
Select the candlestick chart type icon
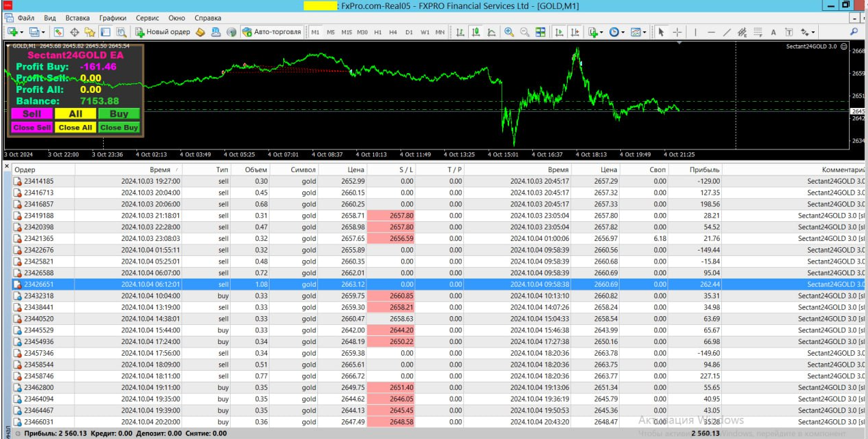476,32
